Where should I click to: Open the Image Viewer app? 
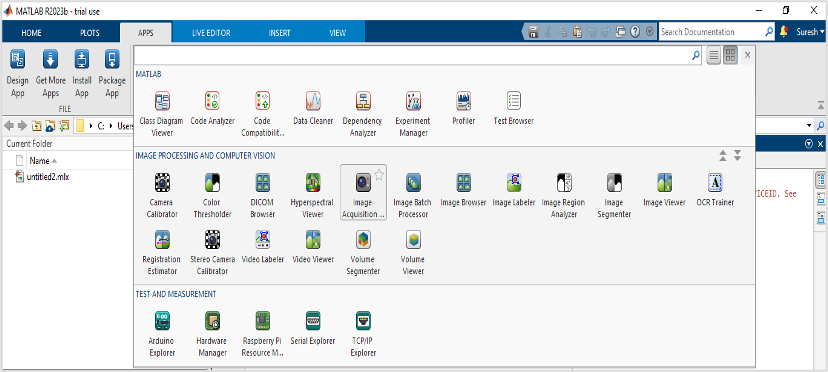[x=664, y=190]
